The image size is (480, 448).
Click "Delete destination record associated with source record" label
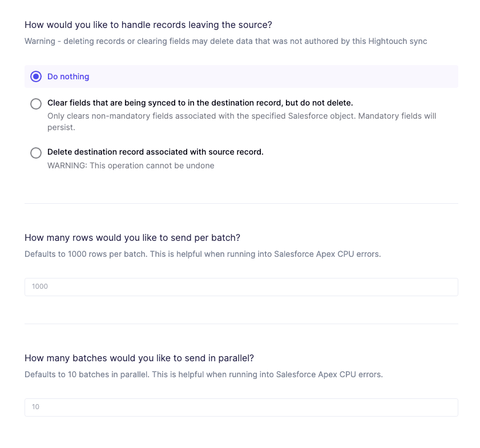155,152
